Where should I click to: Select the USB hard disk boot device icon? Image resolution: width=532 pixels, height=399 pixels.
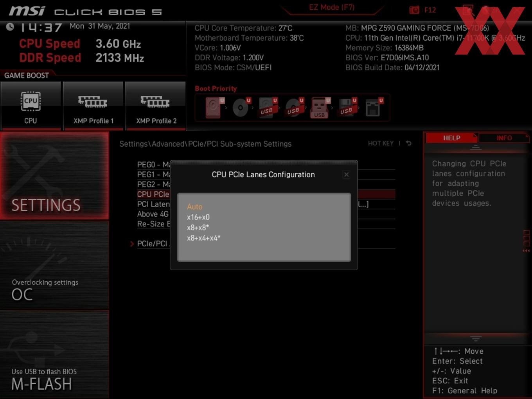[x=267, y=108]
